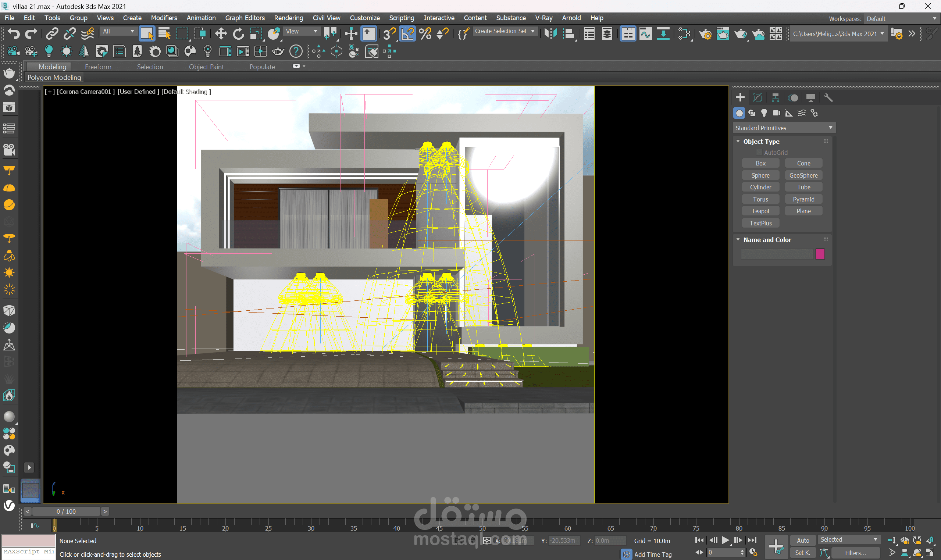Enable the AutoGrid checkbox
941x560 pixels.
click(759, 153)
